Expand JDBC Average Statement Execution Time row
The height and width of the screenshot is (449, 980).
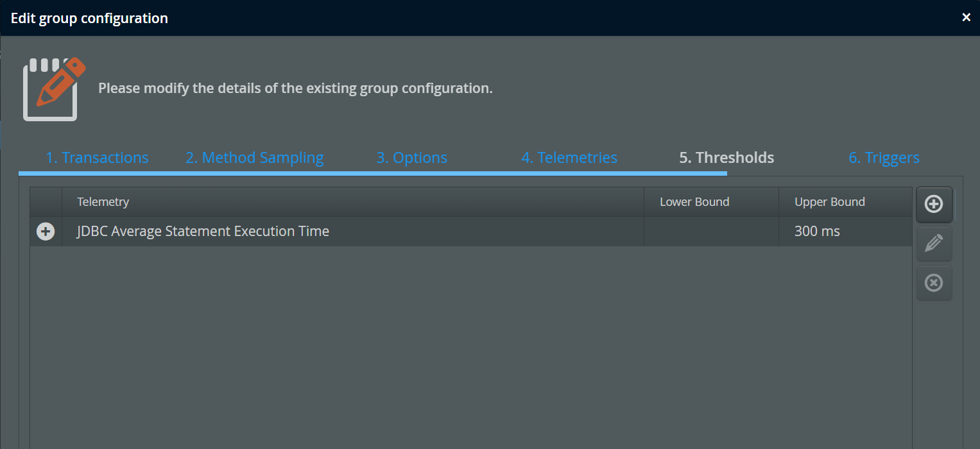(46, 232)
